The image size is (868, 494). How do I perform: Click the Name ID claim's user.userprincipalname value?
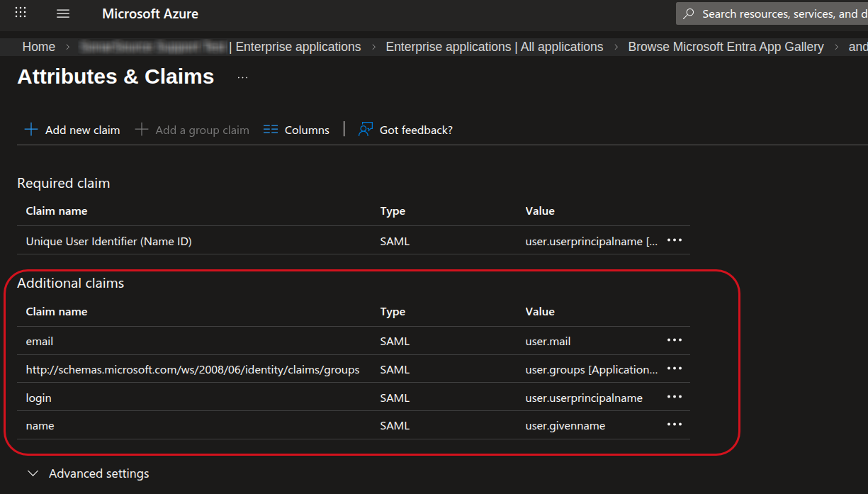592,242
